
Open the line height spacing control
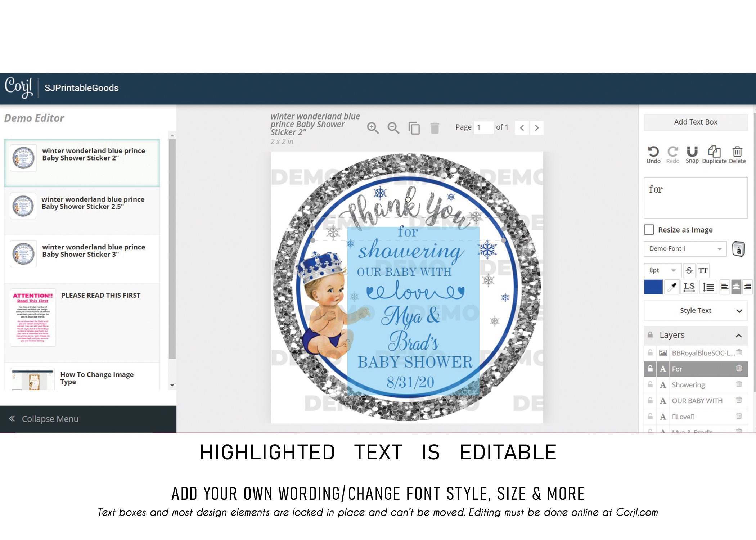[708, 287]
